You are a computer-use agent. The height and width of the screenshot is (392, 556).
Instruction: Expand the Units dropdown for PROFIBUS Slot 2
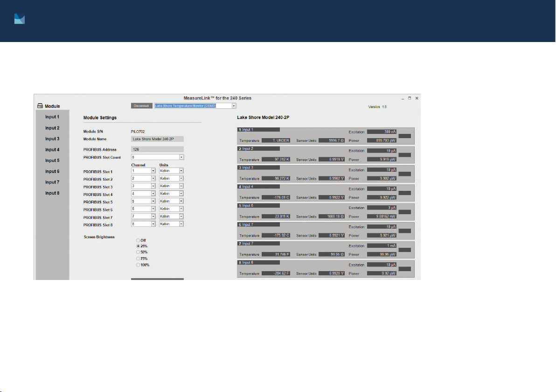(x=181, y=178)
